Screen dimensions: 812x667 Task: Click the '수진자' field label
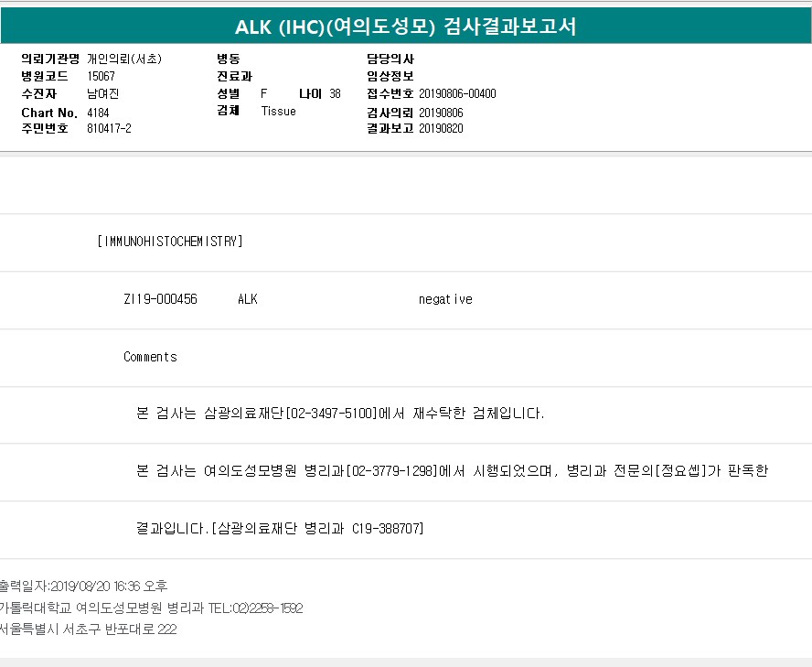pyautogui.click(x=38, y=94)
